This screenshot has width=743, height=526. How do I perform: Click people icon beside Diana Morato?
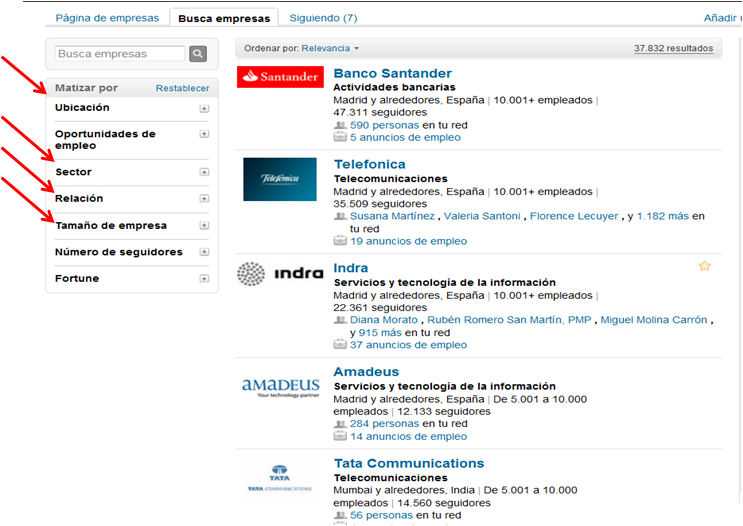coord(340,320)
